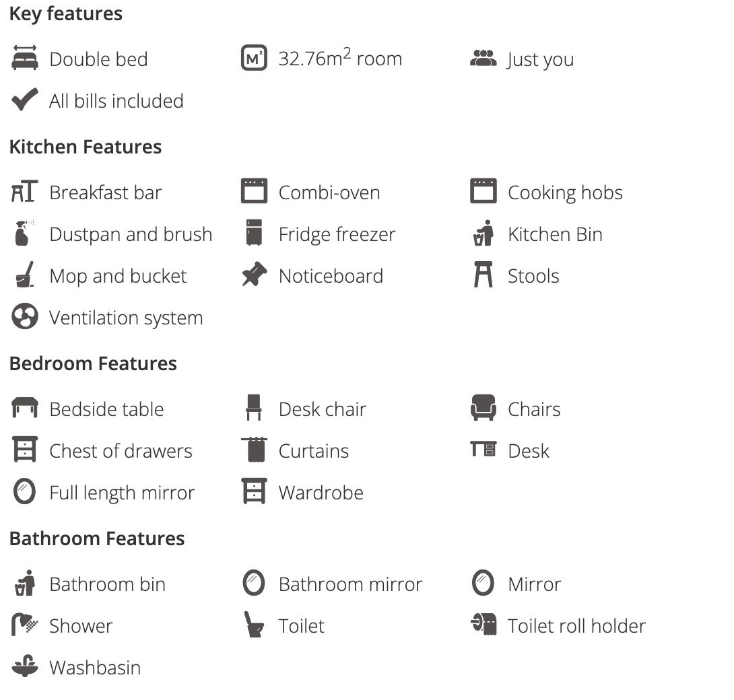Click the room size M² icon
Viewport: 734px width, 700px height.
(x=254, y=58)
